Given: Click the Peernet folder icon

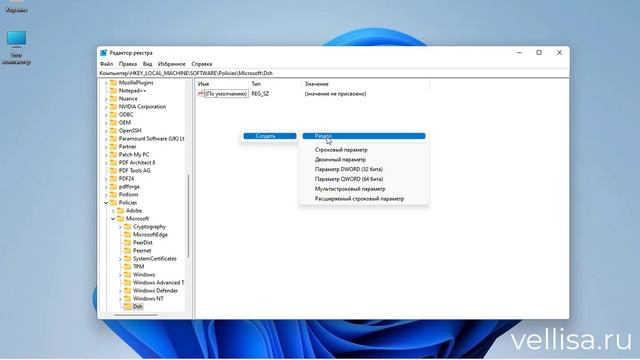Looking at the screenshot, I should (128, 251).
